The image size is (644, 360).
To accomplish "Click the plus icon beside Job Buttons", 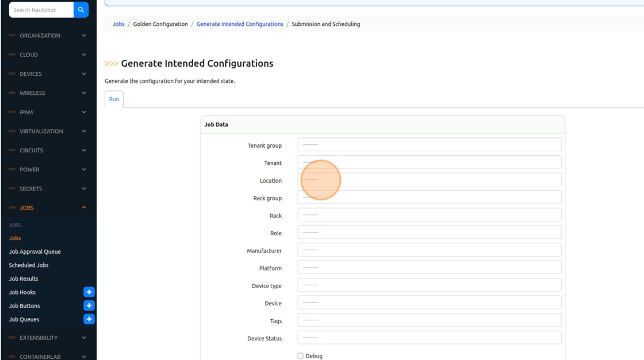I will pos(89,305).
